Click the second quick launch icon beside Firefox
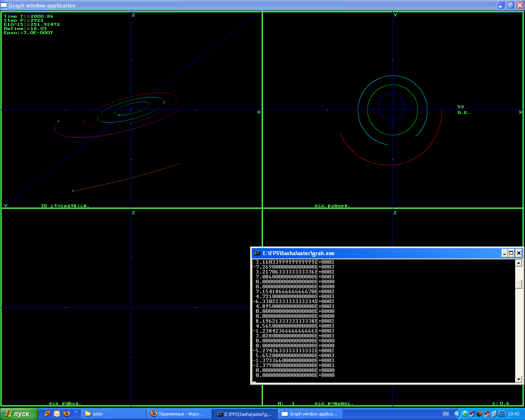 [x=57, y=414]
